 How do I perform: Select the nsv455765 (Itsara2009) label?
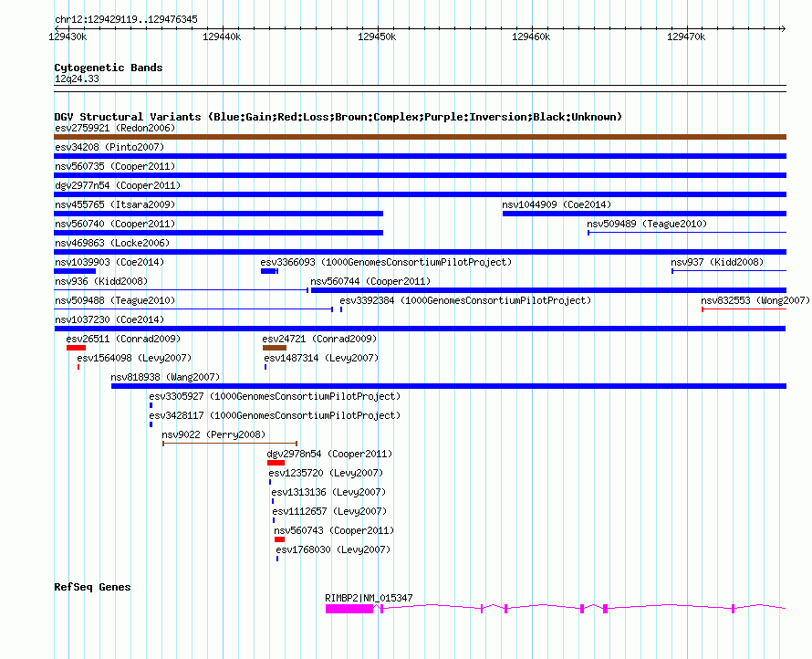click(x=115, y=204)
